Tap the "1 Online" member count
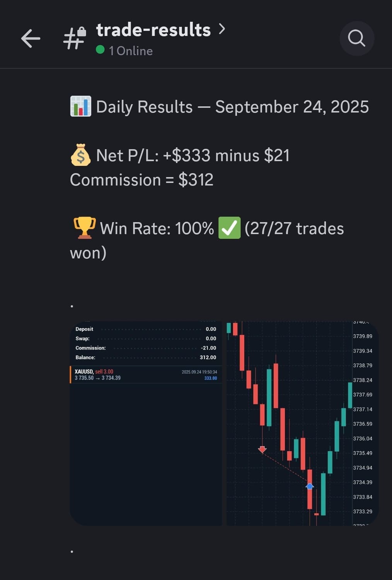 [x=131, y=51]
